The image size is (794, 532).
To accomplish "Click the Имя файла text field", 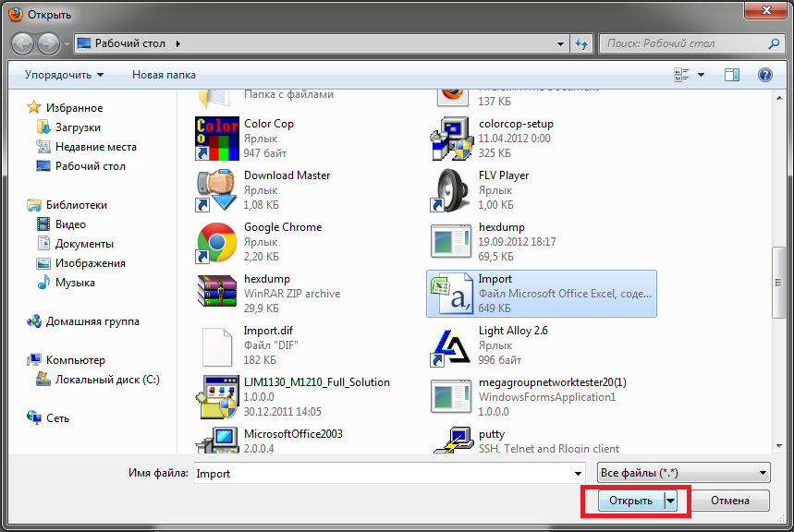I will [x=382, y=473].
